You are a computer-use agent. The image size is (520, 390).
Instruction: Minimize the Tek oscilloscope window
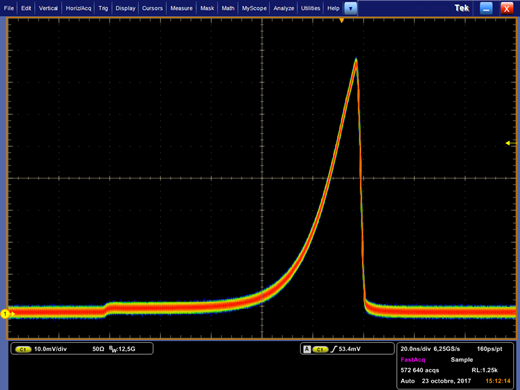[486, 9]
